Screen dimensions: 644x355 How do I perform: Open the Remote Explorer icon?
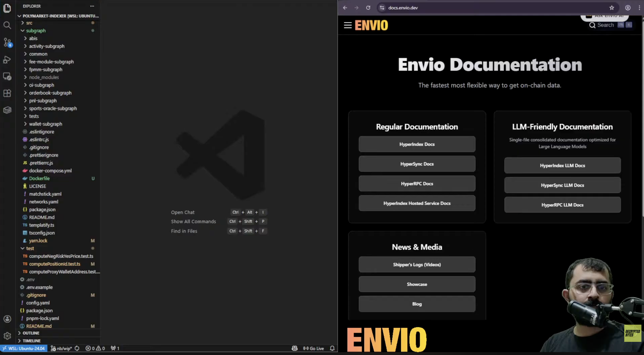coord(7,76)
